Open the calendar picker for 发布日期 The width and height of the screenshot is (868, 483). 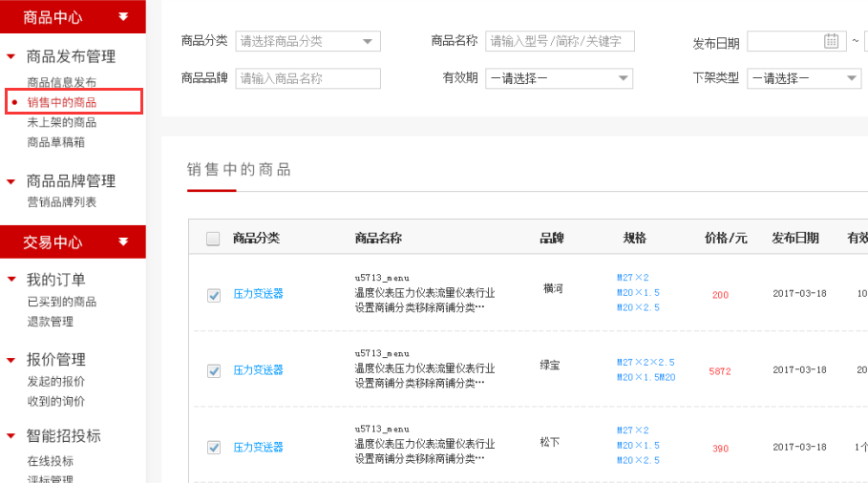pos(831,40)
